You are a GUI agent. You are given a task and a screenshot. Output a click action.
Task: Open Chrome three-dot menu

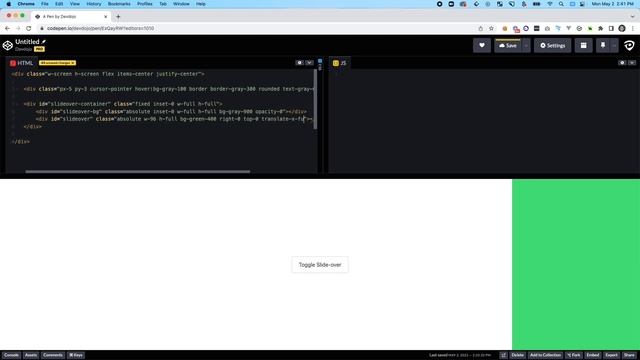pyautogui.click(x=633, y=28)
